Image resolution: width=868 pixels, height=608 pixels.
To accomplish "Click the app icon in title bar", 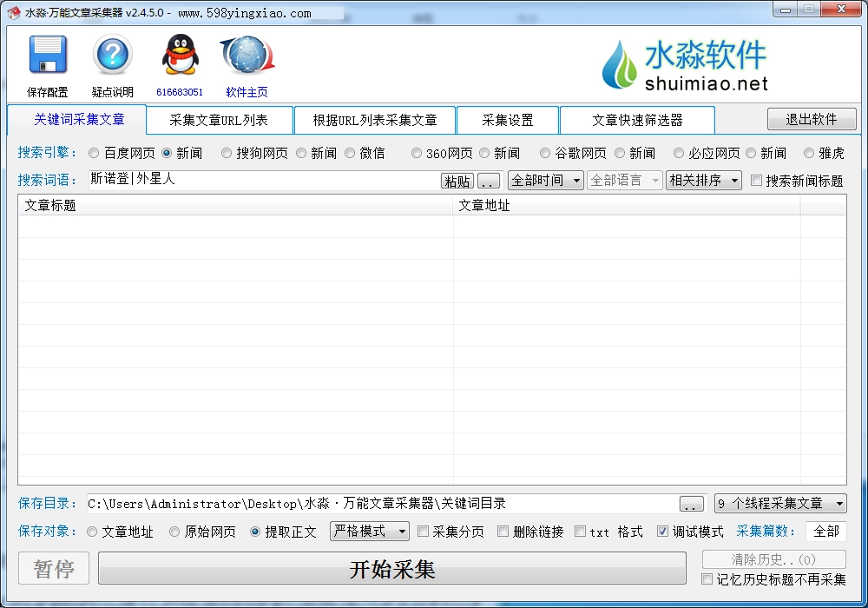I will click(13, 13).
